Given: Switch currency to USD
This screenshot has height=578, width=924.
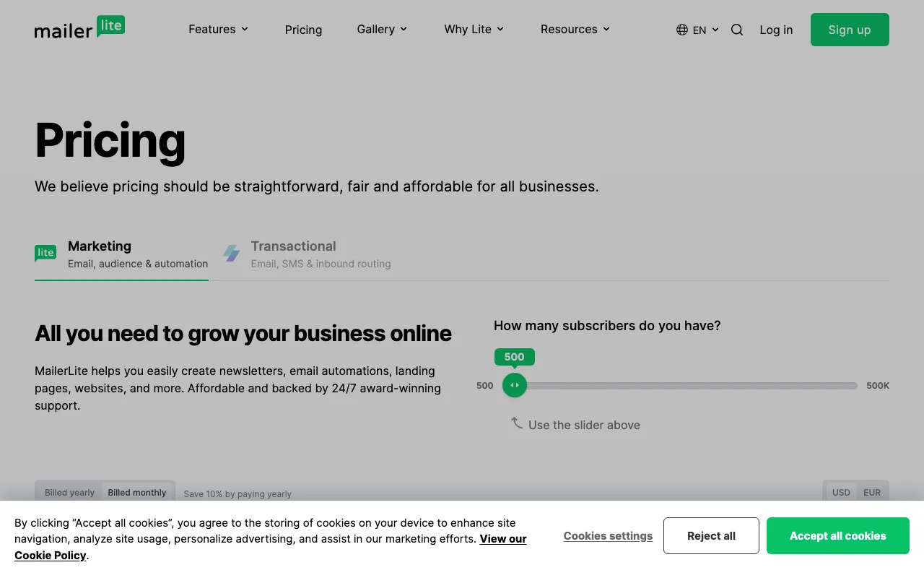Looking at the screenshot, I should [x=841, y=493].
